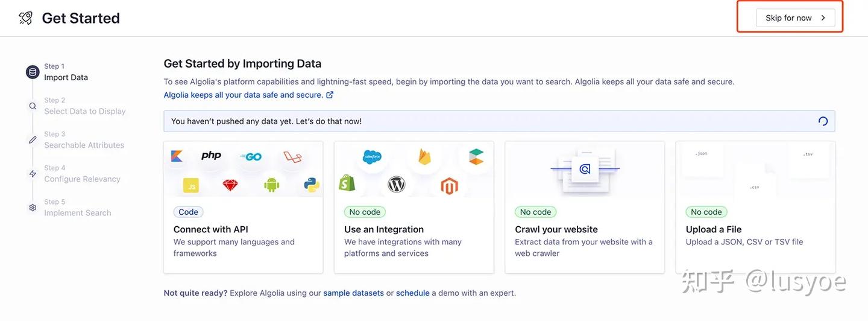This screenshot has width=868, height=321.
Task: Click the schedule a demo link
Action: click(413, 293)
